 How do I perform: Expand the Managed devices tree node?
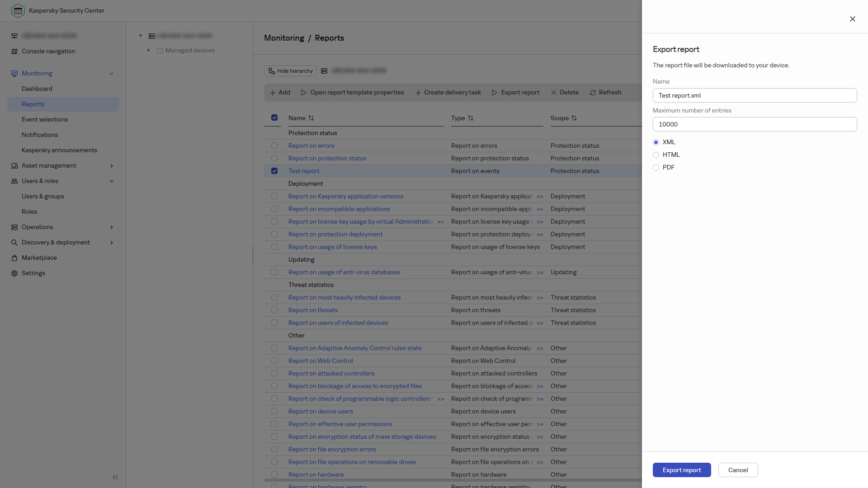[148, 50]
